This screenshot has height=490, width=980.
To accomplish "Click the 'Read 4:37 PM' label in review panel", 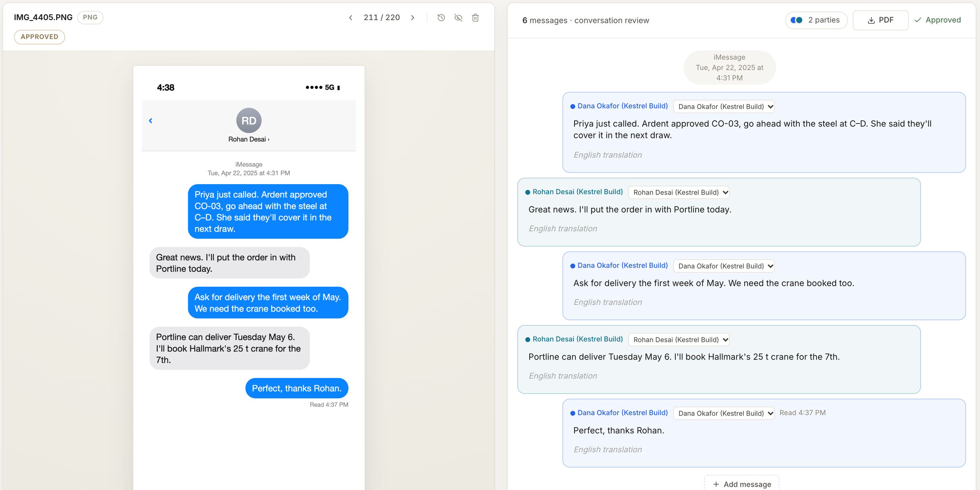I will pos(802,413).
